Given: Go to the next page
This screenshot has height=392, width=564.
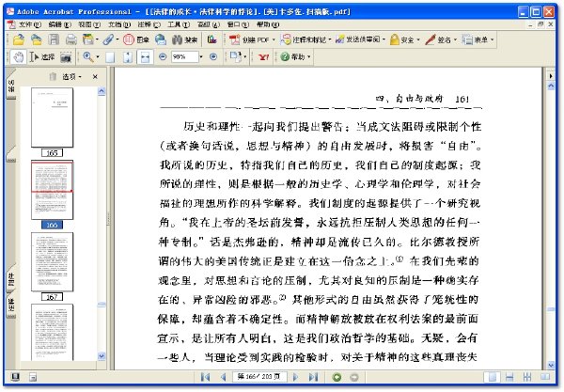Looking at the screenshot, I should (x=295, y=377).
